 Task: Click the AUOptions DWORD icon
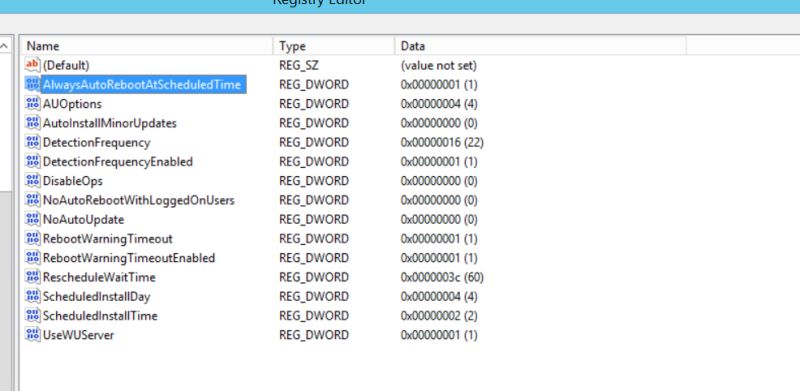pos(32,104)
